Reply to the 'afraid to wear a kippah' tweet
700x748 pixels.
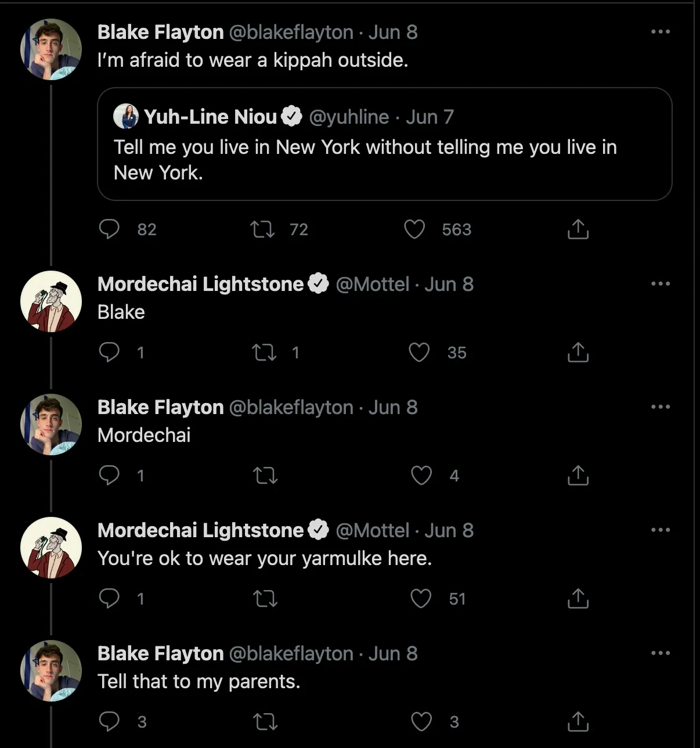(109, 229)
